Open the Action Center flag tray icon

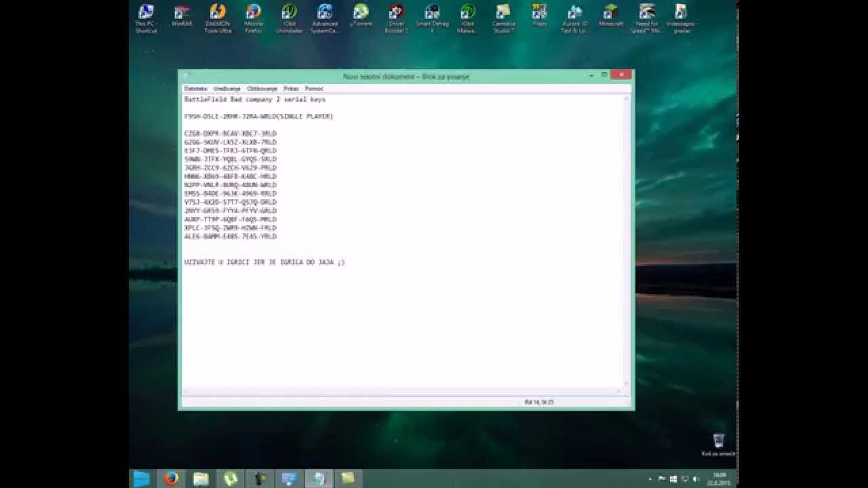point(662,479)
